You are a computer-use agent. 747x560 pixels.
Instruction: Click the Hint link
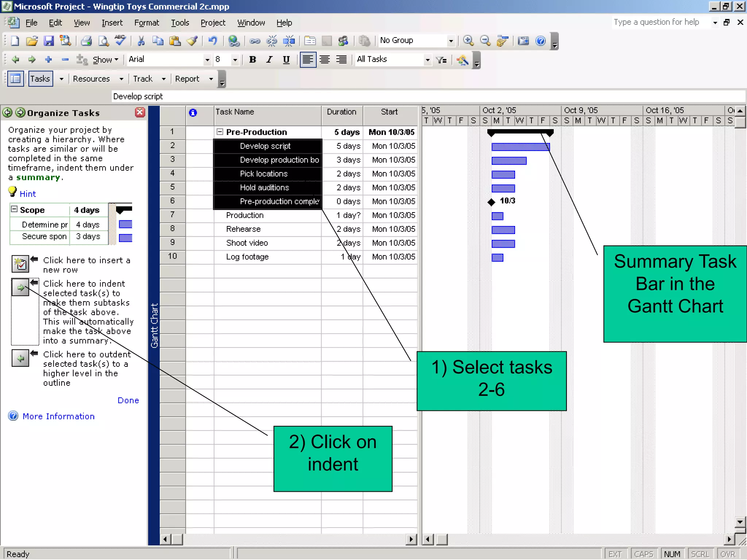[28, 194]
